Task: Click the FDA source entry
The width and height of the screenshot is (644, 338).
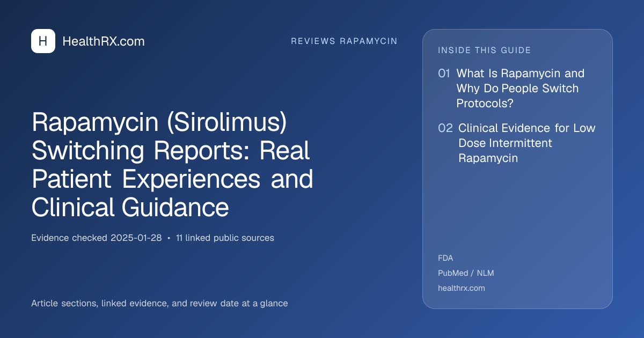Action: pyautogui.click(x=445, y=258)
